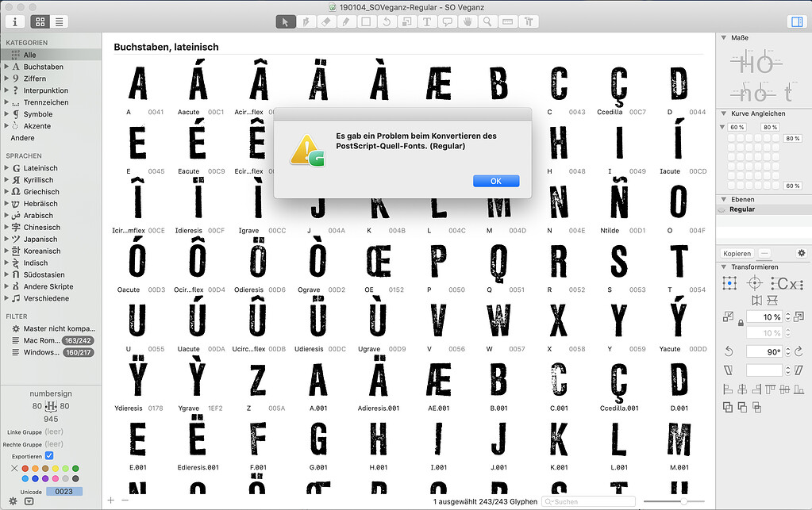The image size is (812, 510).
Task: Rotate counterclockwise with the left arrow
Action: click(729, 351)
